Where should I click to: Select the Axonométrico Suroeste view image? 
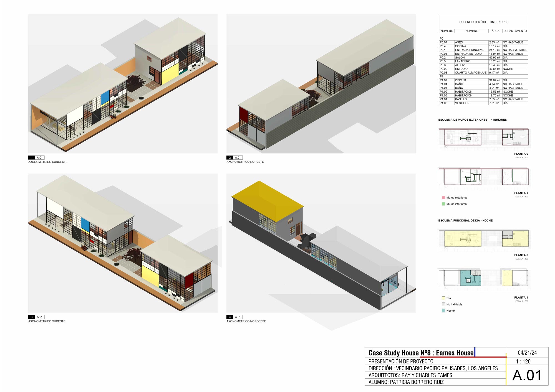[x=123, y=84]
